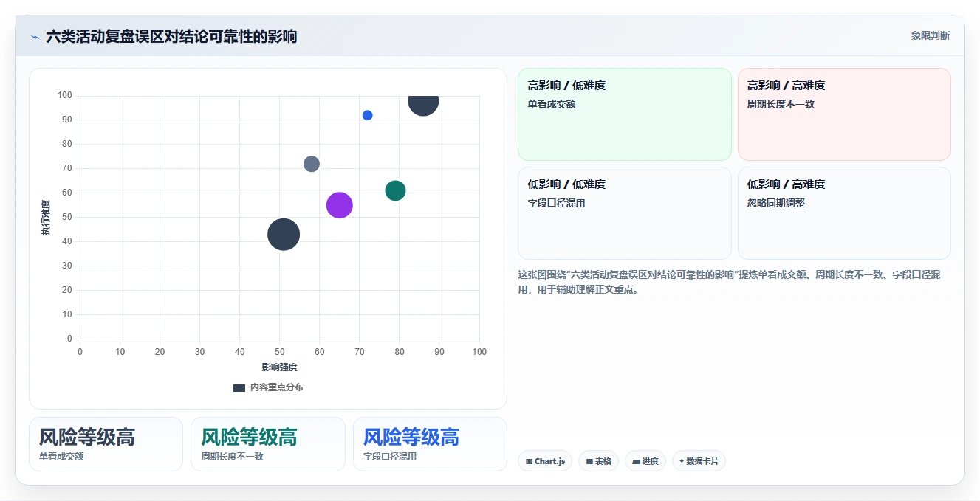Click the chart title 六类活动复盘误区对结论可靠性的影响
Screen dimensions: 980x501
pyautogui.click(x=171, y=36)
